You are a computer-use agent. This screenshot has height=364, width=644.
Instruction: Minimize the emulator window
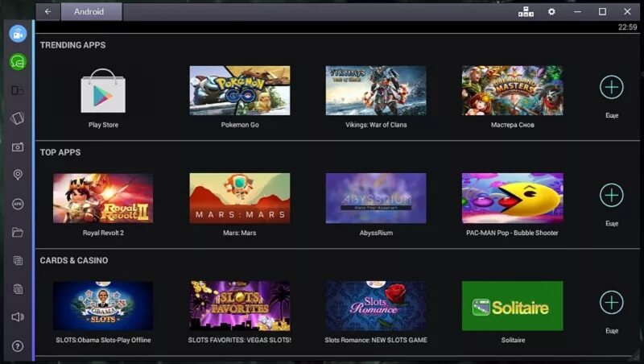tap(577, 12)
